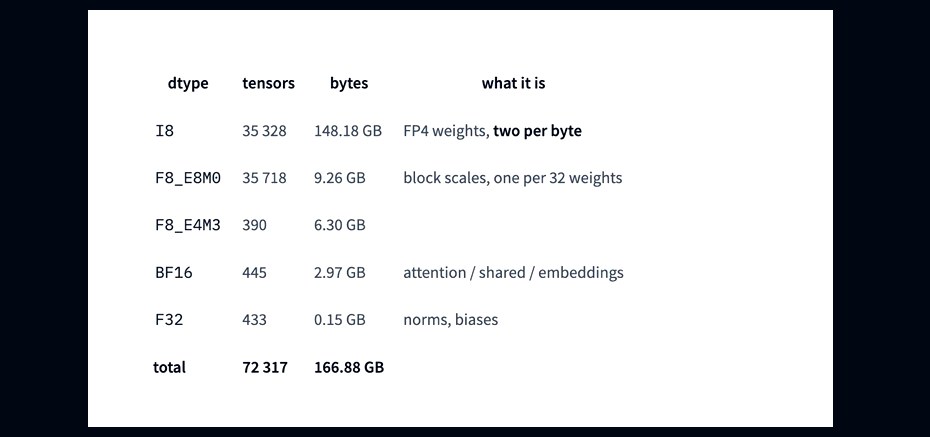Click the 6.30 GB bytes value
The height and width of the screenshot is (437, 930).
click(339, 225)
